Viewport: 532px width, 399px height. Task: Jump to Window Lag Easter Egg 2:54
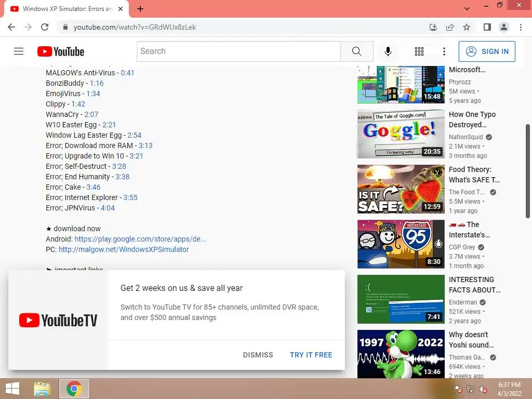[x=135, y=135]
